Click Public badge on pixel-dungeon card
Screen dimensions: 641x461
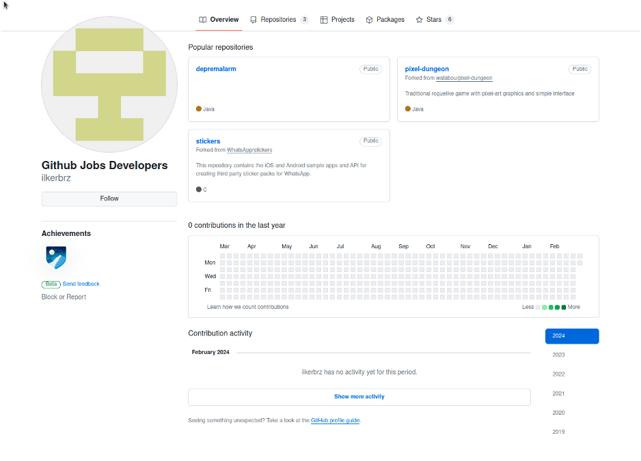coord(580,69)
